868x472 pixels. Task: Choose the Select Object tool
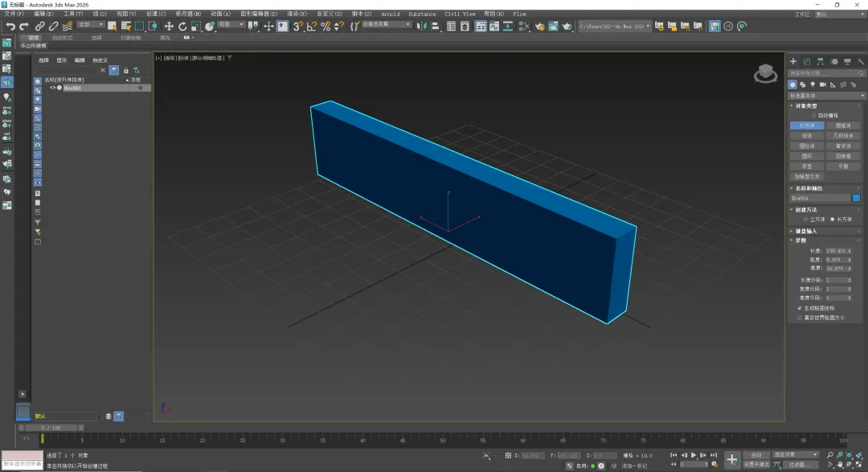[x=112, y=26]
